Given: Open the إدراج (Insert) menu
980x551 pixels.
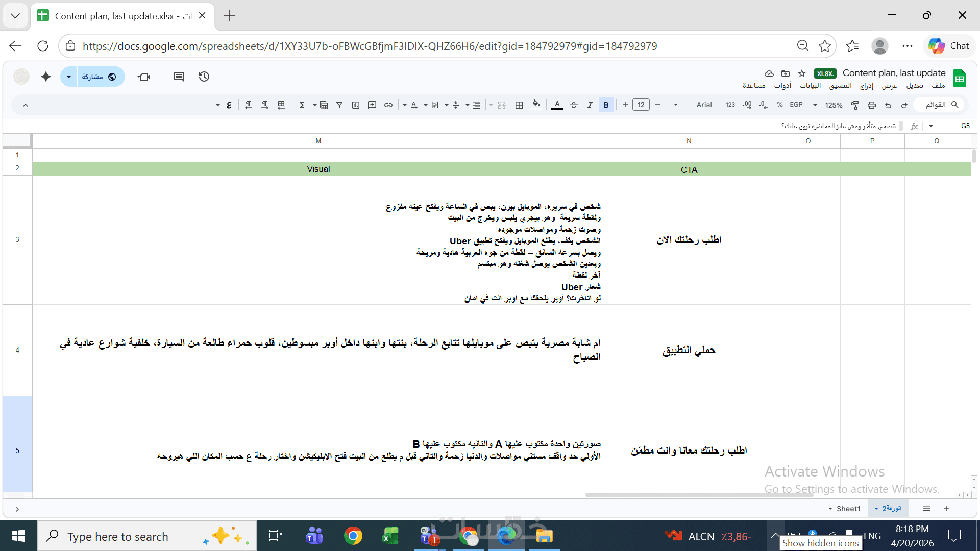Looking at the screenshot, I should click(867, 86).
